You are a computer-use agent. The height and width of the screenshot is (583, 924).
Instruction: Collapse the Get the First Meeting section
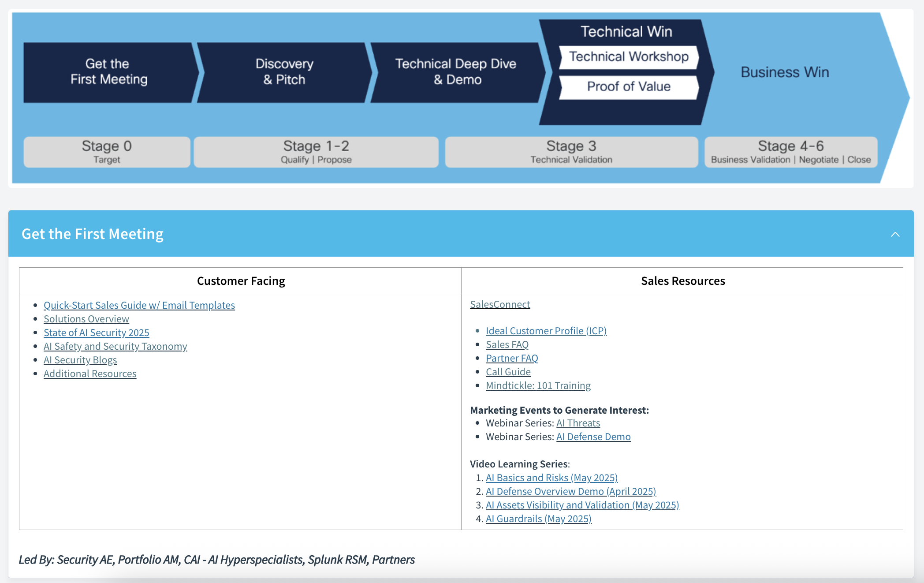(895, 234)
